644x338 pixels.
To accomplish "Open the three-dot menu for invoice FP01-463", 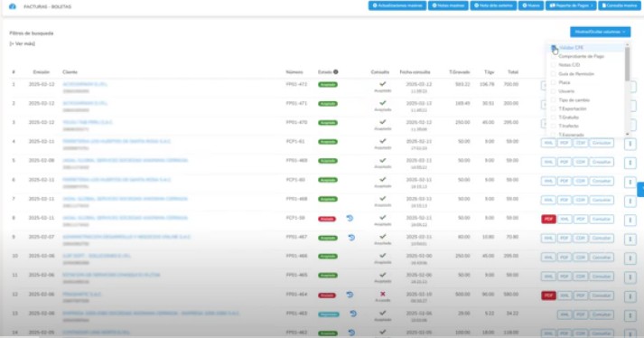I will [x=630, y=315].
